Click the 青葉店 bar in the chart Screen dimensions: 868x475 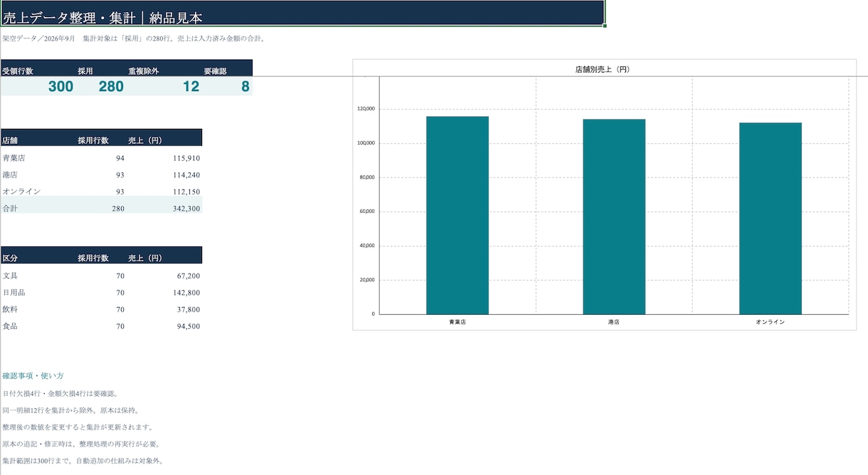tap(457, 215)
